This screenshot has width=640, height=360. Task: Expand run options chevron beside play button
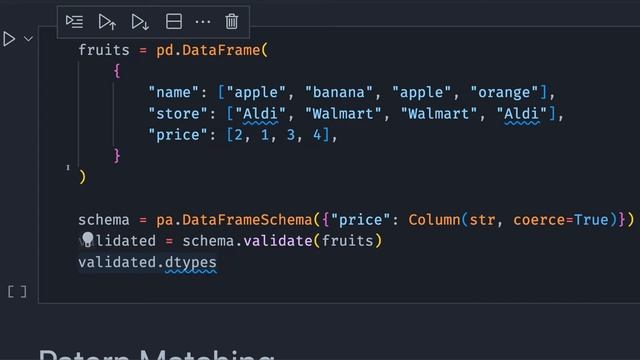coord(28,39)
